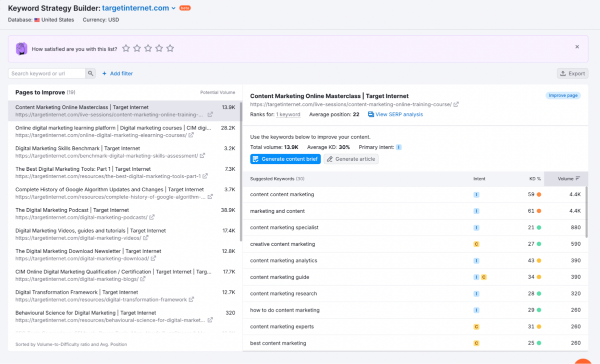The image size is (600, 364).
Task: Click the fourth satisfaction rating star
Action: (159, 48)
